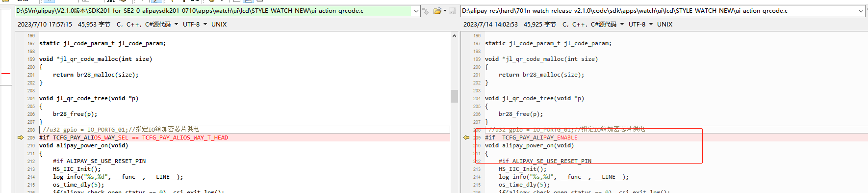
Task: Click left line '#if ALIPAY_SE_USE_RESET_PIN'
Action: [x=99, y=161]
